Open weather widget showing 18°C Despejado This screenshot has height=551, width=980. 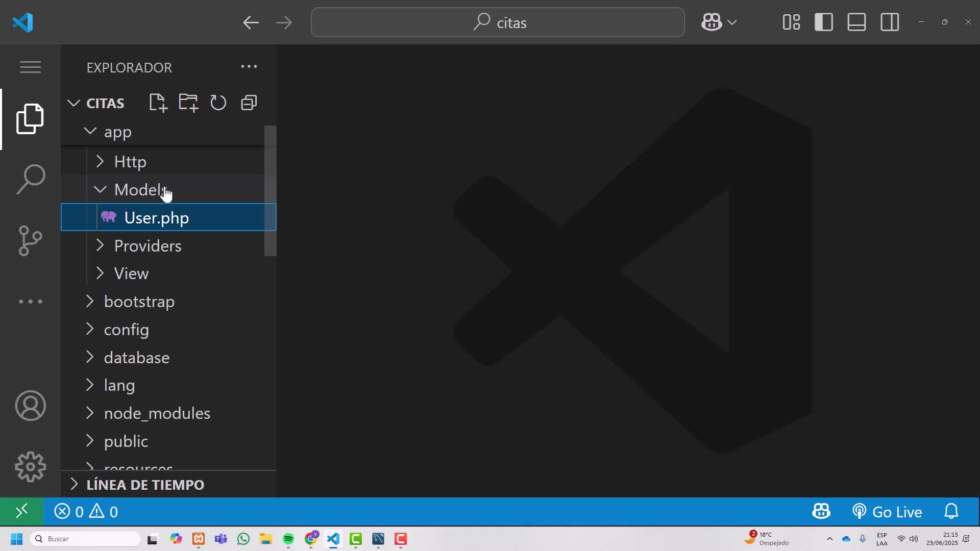[x=767, y=539]
